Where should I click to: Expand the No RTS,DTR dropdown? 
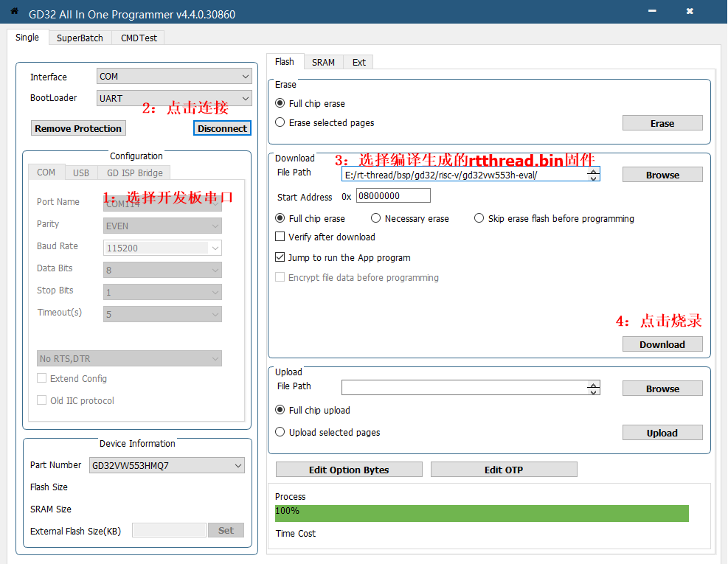point(130,358)
